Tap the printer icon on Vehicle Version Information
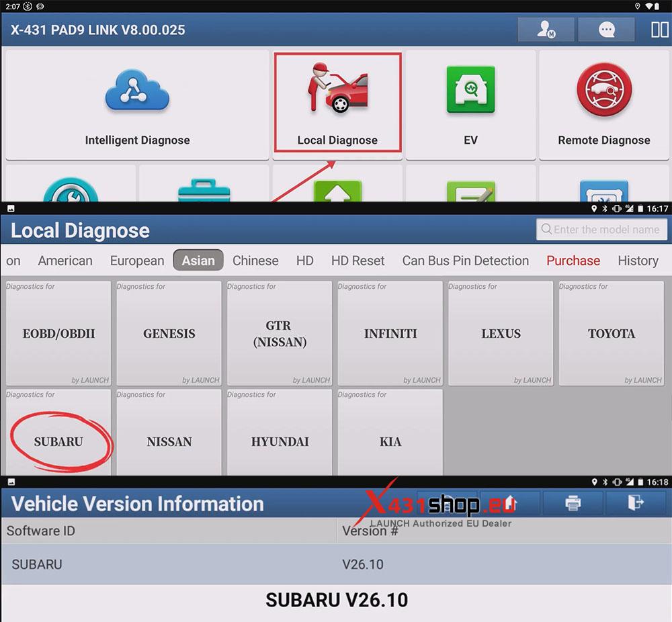 click(573, 503)
